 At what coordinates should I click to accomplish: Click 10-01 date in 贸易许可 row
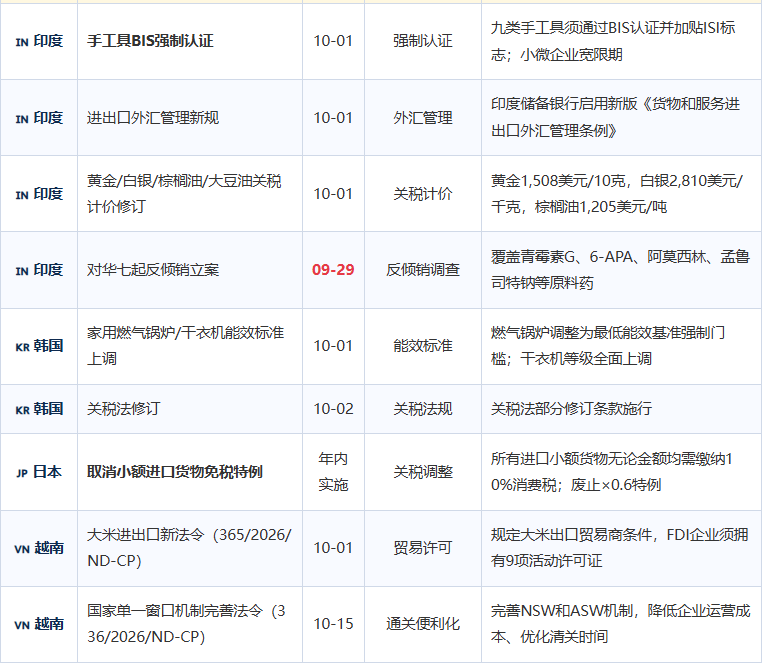(x=333, y=548)
